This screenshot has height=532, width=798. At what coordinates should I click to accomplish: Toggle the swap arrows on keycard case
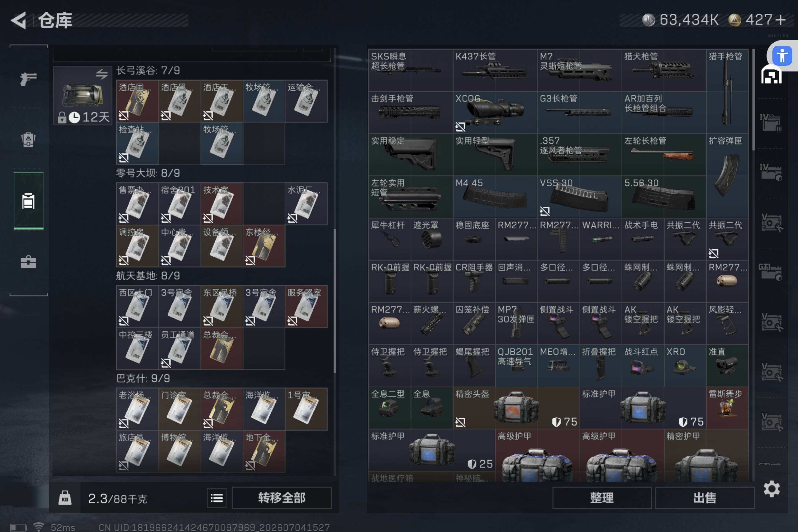pos(102,74)
